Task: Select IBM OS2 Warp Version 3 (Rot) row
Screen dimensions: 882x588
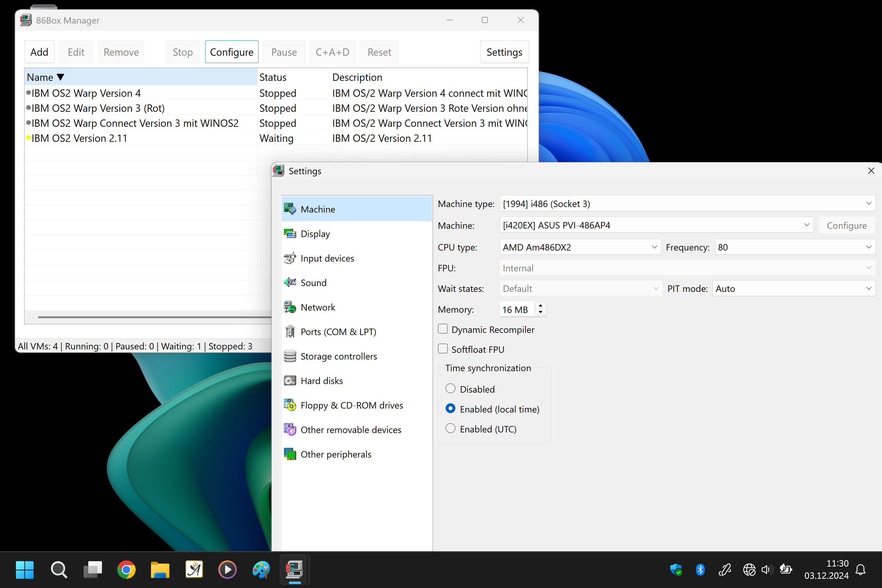Action: (276, 108)
